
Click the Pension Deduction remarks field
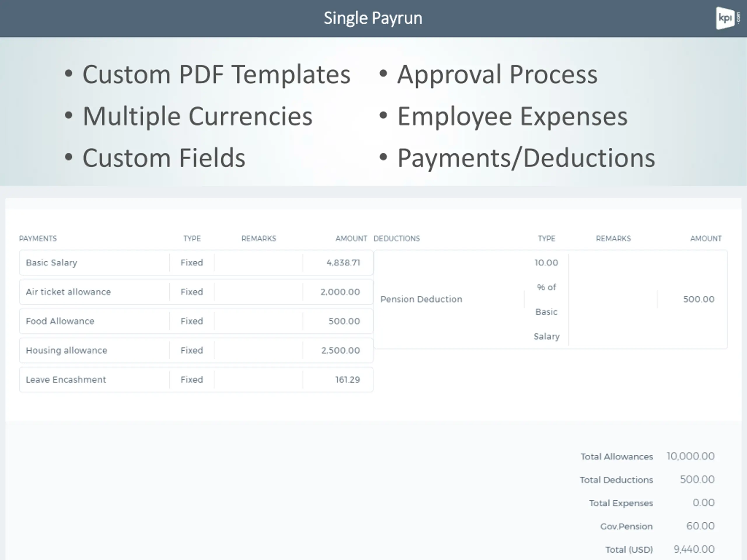613,300
